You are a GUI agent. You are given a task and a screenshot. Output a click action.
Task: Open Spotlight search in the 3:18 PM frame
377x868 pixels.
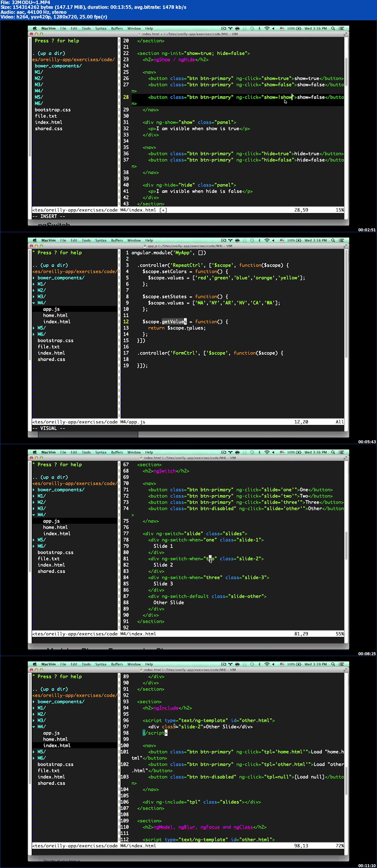333,240
